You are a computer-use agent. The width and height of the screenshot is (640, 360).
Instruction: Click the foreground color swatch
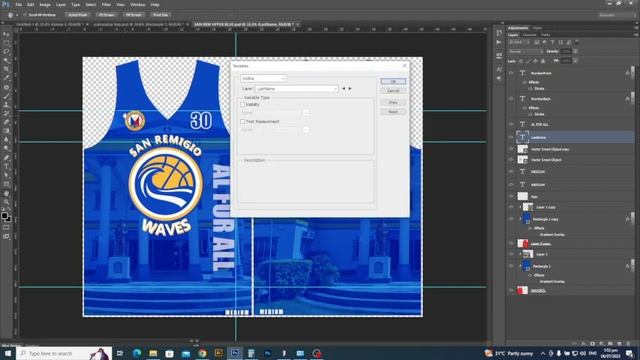point(4,215)
